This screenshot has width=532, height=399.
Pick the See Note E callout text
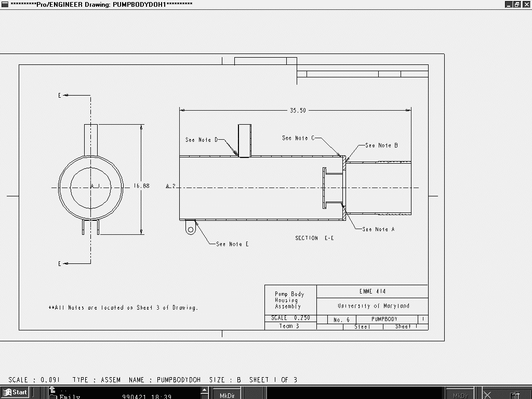[x=232, y=244]
